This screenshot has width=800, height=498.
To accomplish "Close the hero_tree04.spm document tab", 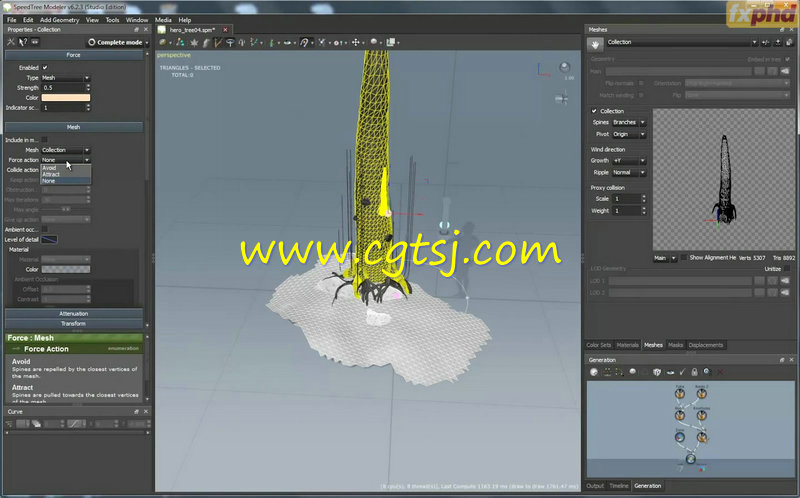I will (225, 30).
